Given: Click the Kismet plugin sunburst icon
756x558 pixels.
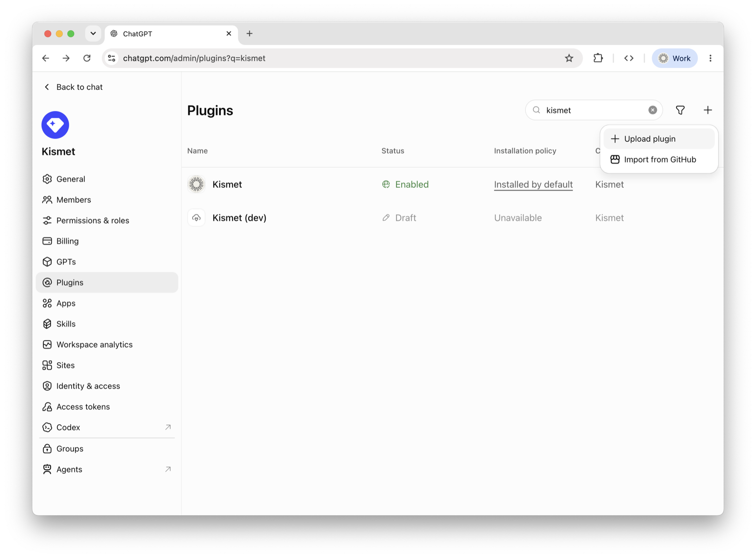Looking at the screenshot, I should (x=197, y=184).
